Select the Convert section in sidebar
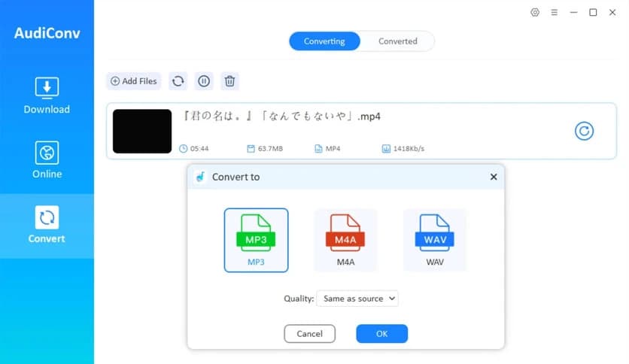This screenshot has width=629, height=364. (47, 225)
